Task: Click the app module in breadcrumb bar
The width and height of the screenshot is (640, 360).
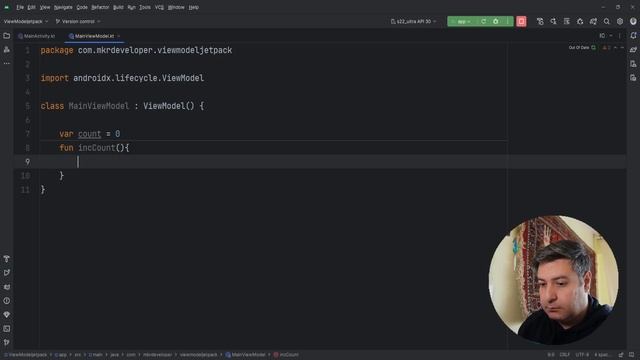Action: (60, 355)
